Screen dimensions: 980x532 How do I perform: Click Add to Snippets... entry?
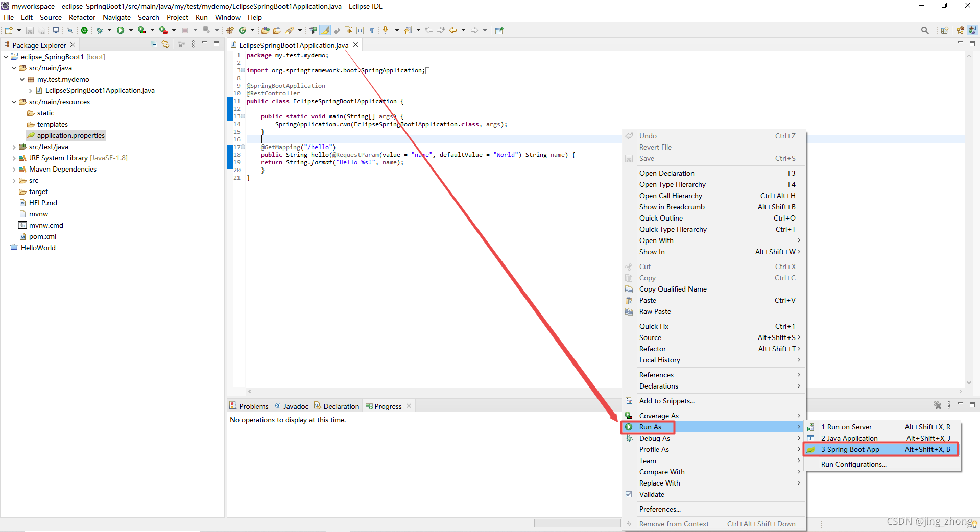point(713,401)
